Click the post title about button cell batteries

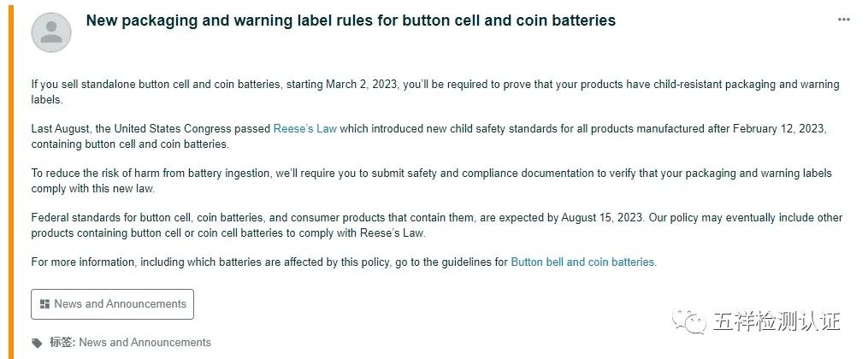coord(351,21)
